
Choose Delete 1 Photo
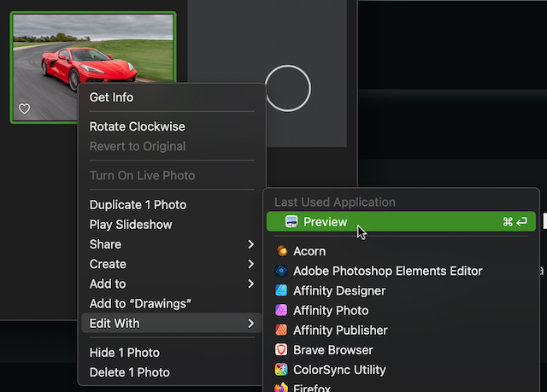171,372
